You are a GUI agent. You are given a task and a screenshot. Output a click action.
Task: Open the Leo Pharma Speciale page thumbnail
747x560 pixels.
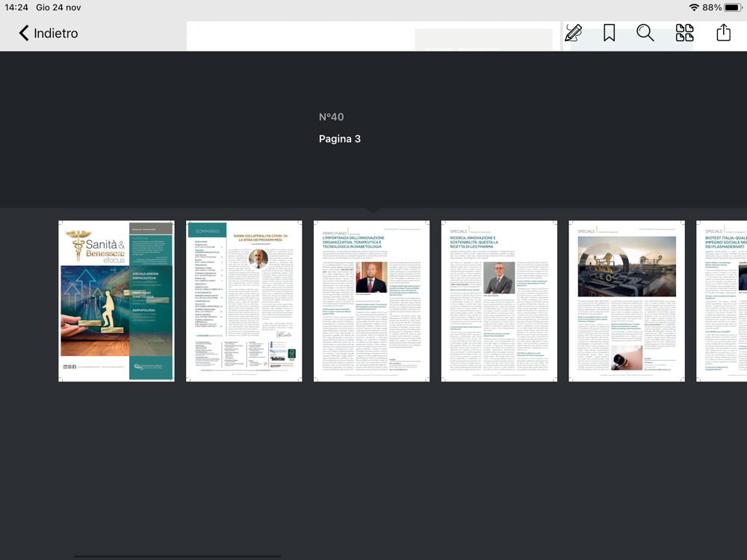(x=499, y=300)
